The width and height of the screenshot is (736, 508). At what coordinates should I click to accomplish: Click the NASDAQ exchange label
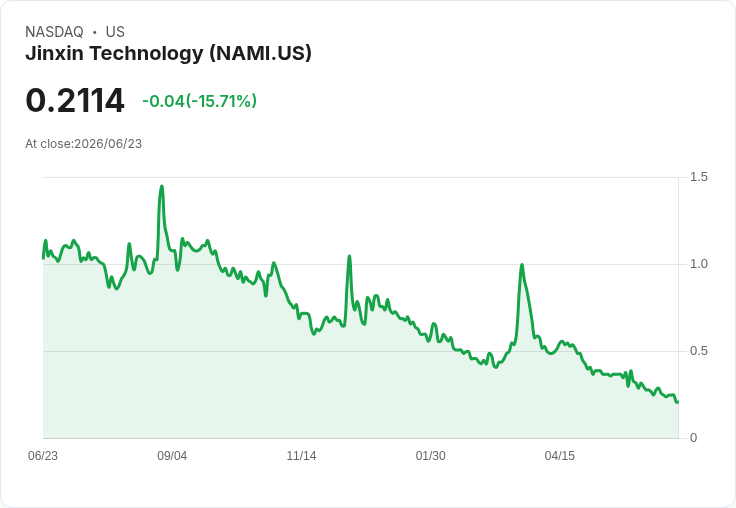pos(54,32)
